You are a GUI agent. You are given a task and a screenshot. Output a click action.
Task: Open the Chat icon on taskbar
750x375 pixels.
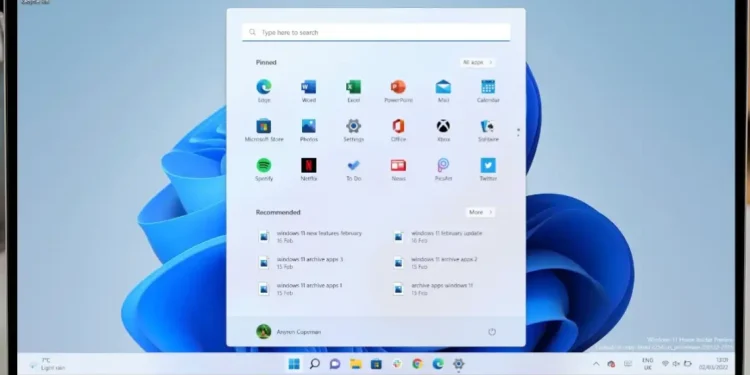pyautogui.click(x=335, y=364)
